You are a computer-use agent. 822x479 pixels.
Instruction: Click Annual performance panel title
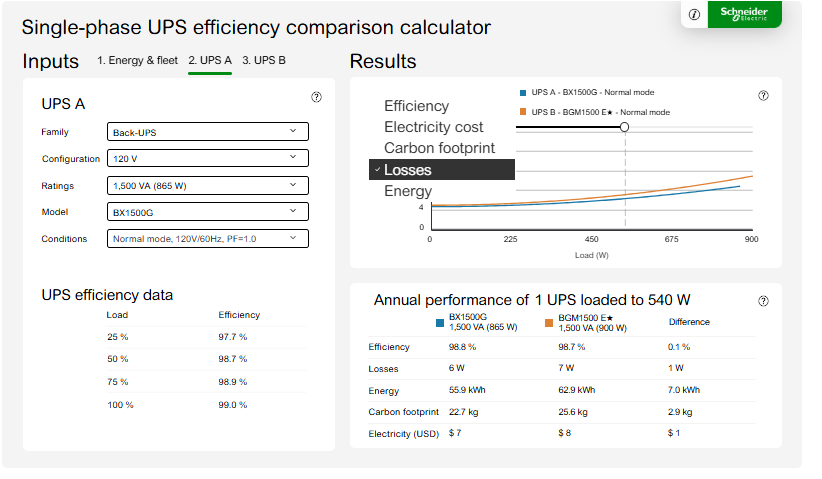pos(532,300)
